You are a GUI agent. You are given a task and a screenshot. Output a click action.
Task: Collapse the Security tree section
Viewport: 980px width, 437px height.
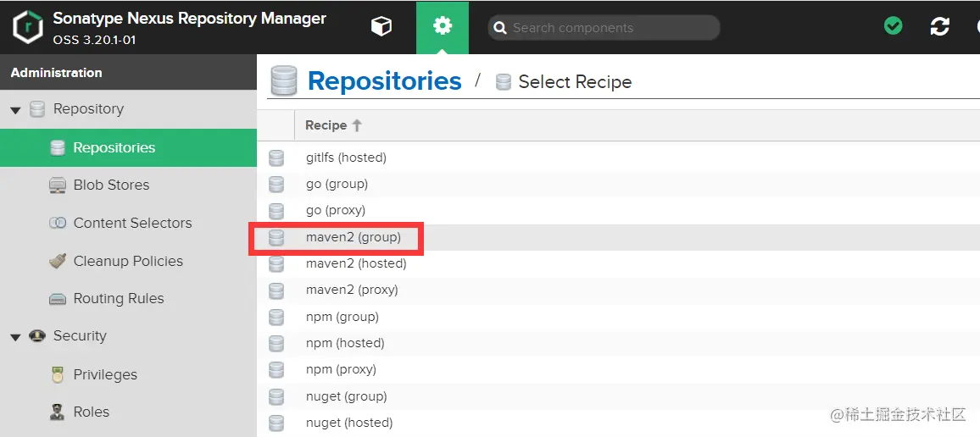click(x=15, y=338)
